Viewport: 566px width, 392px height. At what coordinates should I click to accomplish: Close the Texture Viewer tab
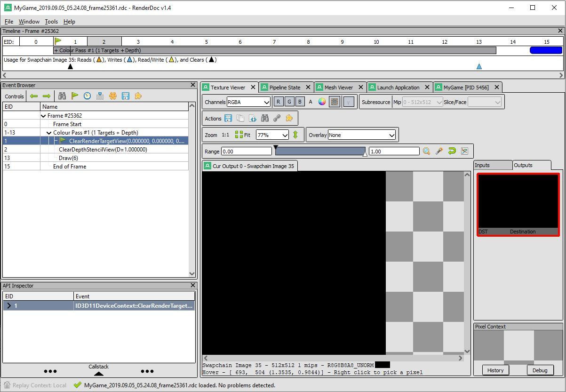[253, 88]
